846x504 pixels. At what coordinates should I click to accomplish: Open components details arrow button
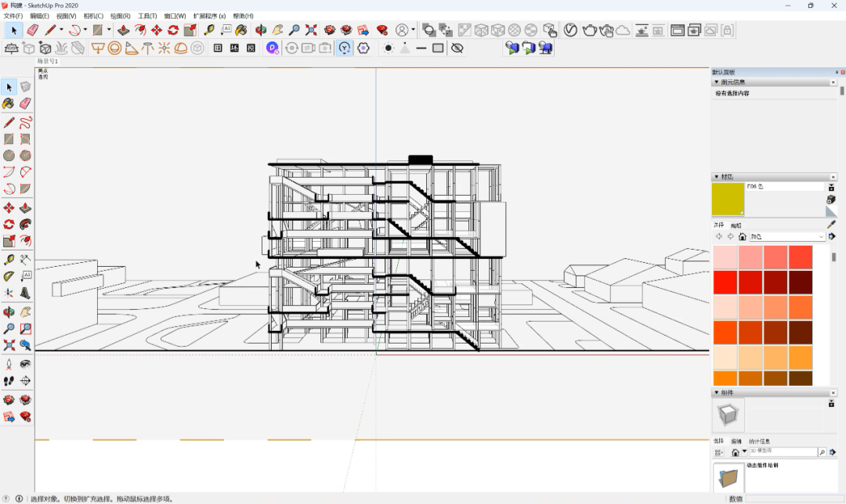pyautogui.click(x=832, y=452)
